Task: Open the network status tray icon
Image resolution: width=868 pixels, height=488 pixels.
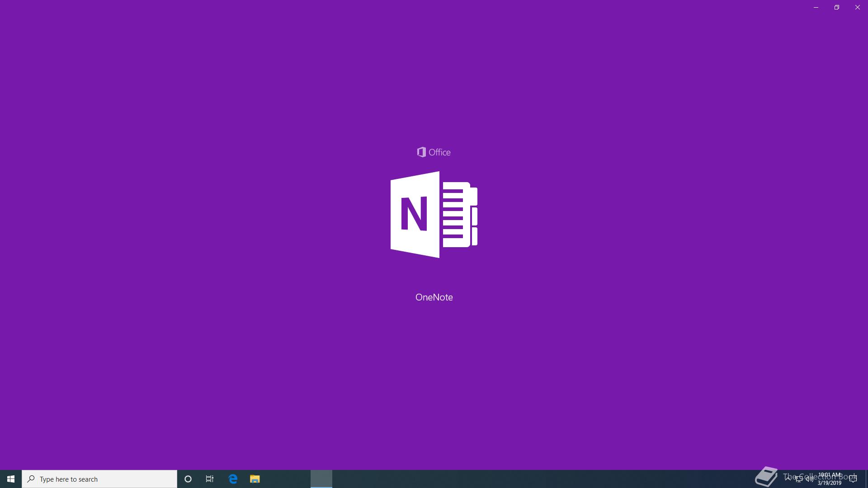Action: tap(799, 479)
